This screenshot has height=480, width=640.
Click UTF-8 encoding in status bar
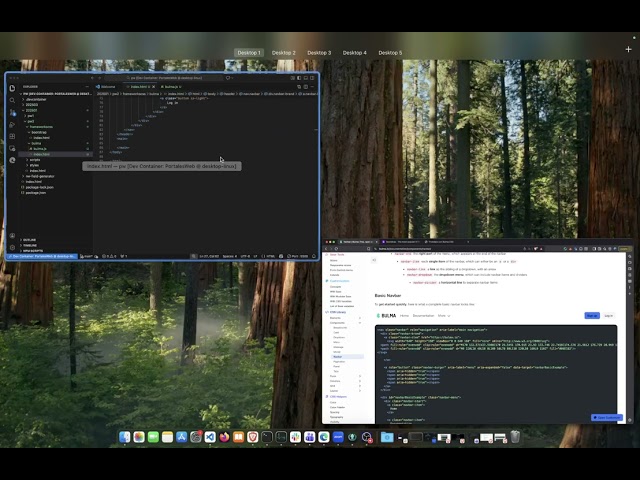tap(245, 256)
